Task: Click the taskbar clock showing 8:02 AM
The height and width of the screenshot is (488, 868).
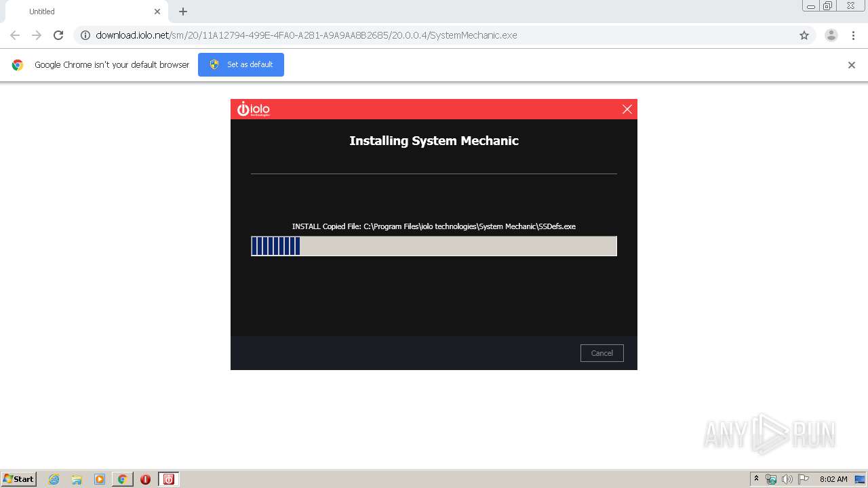Action: tap(833, 479)
